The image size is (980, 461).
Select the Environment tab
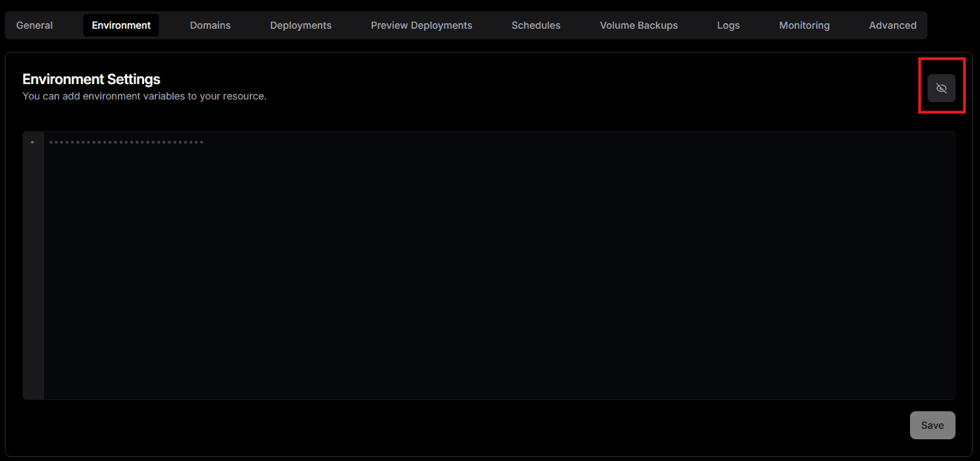[121, 25]
